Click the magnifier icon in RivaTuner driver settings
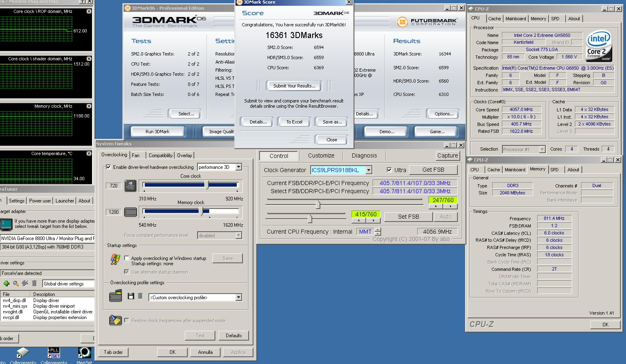Viewport: 626px width, 364px height. (x=16, y=283)
